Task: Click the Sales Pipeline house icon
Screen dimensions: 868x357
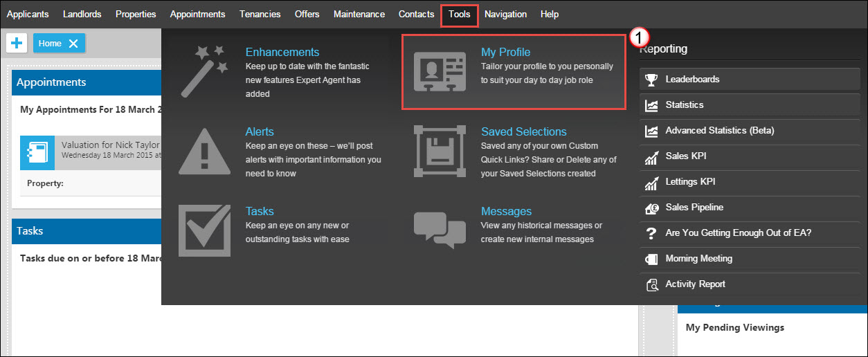Action: pyautogui.click(x=651, y=208)
